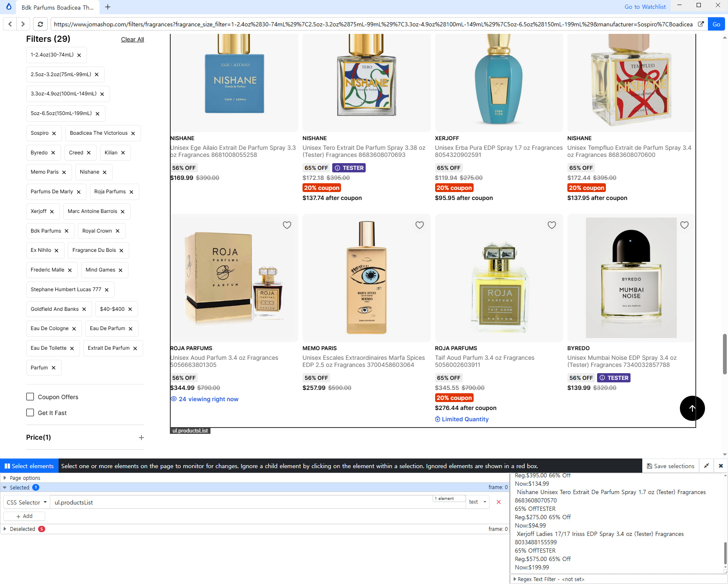Viewport: 728px width, 584px height.
Task: Click the scroll-to-top arrow button
Action: coord(692,408)
